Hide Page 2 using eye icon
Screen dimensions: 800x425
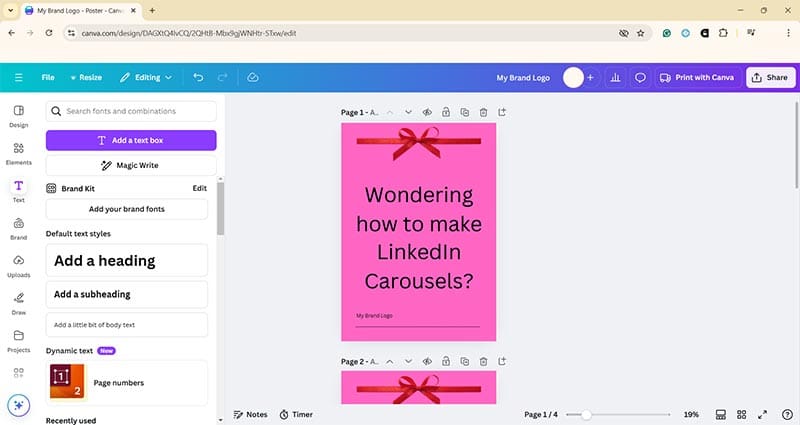tap(427, 361)
